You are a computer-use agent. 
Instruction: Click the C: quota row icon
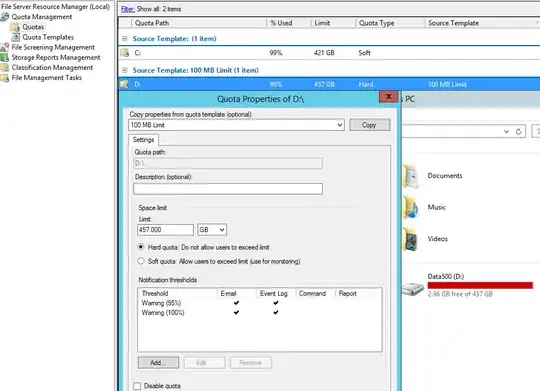coord(124,53)
